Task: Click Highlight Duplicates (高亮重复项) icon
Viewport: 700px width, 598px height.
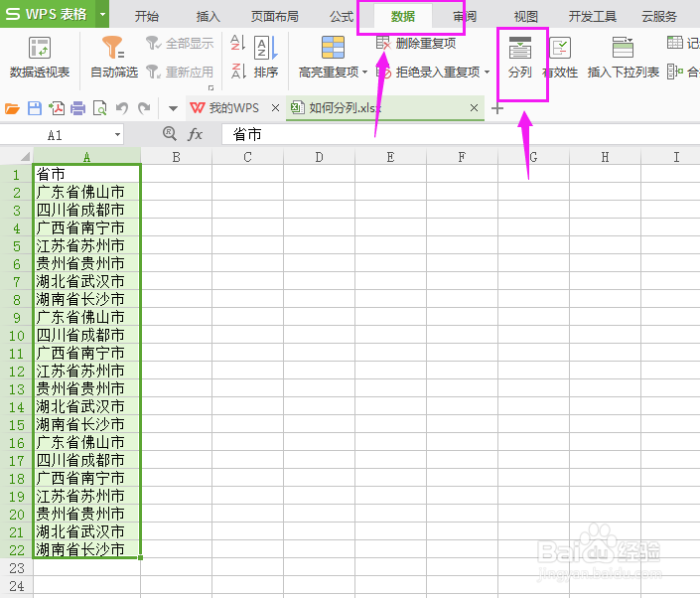Action: click(333, 48)
